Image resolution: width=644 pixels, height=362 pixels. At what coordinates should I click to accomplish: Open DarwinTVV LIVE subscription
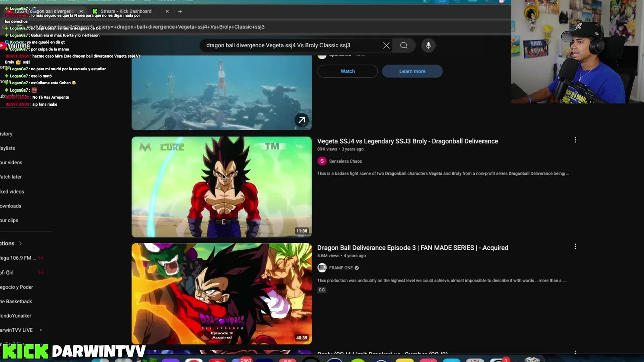click(17, 330)
